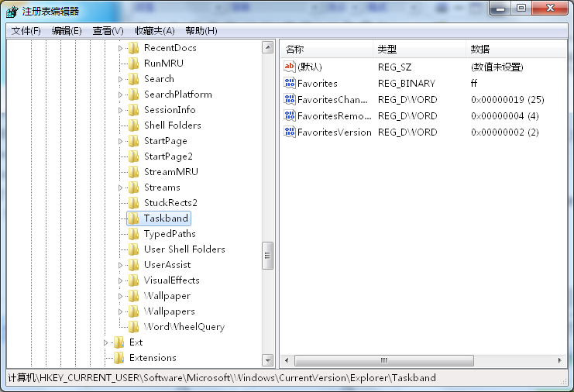Expand the Streams key
The width and height of the screenshot is (574, 392).
point(120,187)
